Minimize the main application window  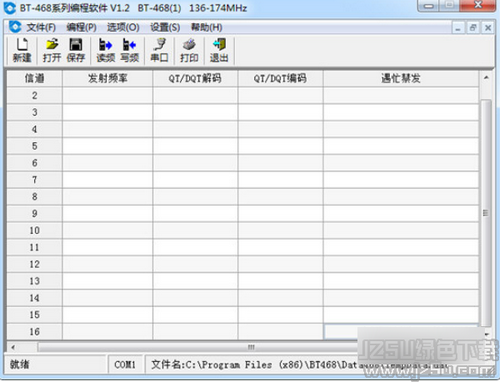click(x=429, y=5)
